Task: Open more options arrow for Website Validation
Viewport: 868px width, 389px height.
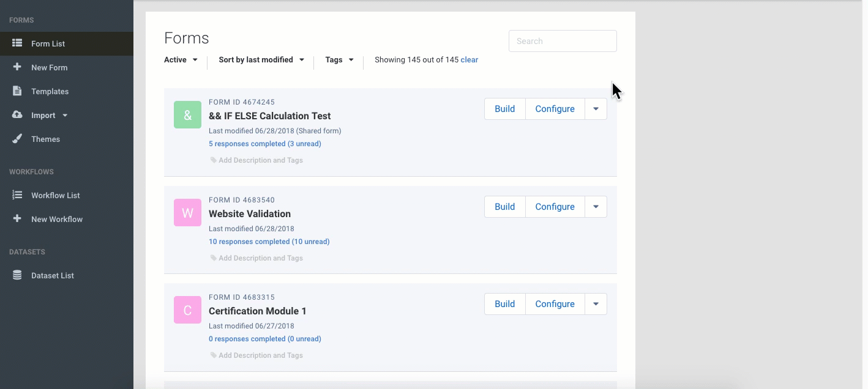Action: tap(596, 207)
